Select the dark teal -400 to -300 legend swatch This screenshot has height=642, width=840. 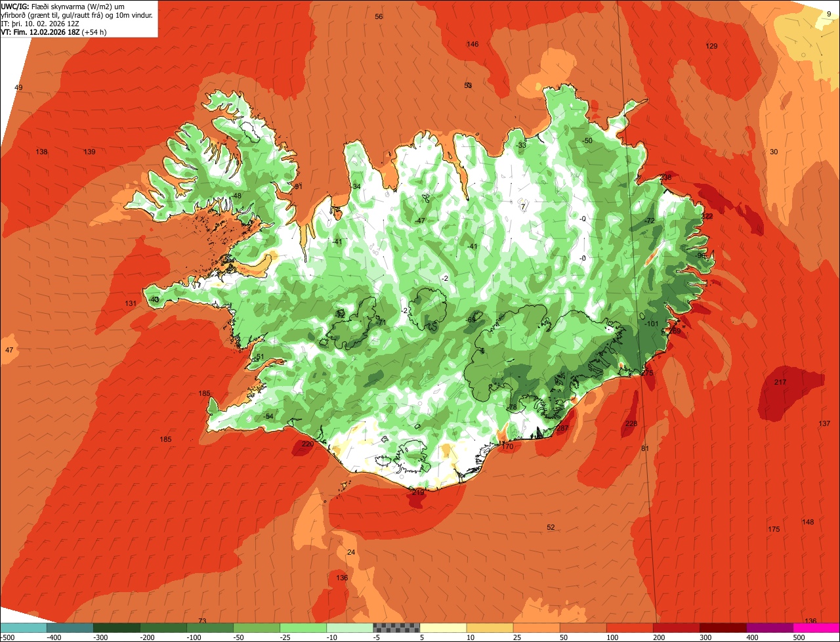(70, 628)
